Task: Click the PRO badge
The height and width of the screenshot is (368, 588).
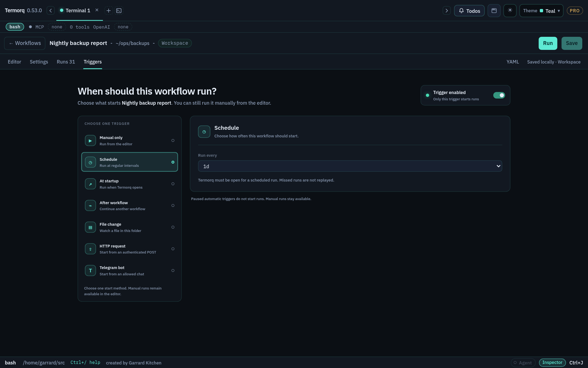Action: coord(575,11)
